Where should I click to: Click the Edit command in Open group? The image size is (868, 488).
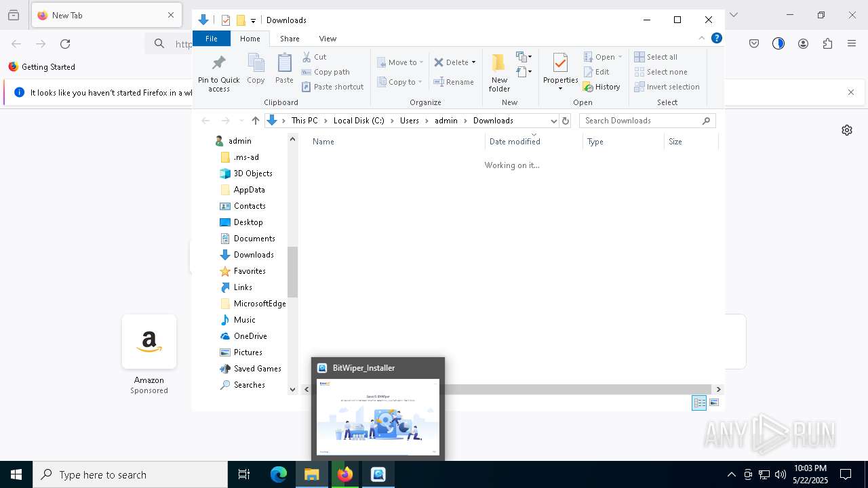point(597,72)
